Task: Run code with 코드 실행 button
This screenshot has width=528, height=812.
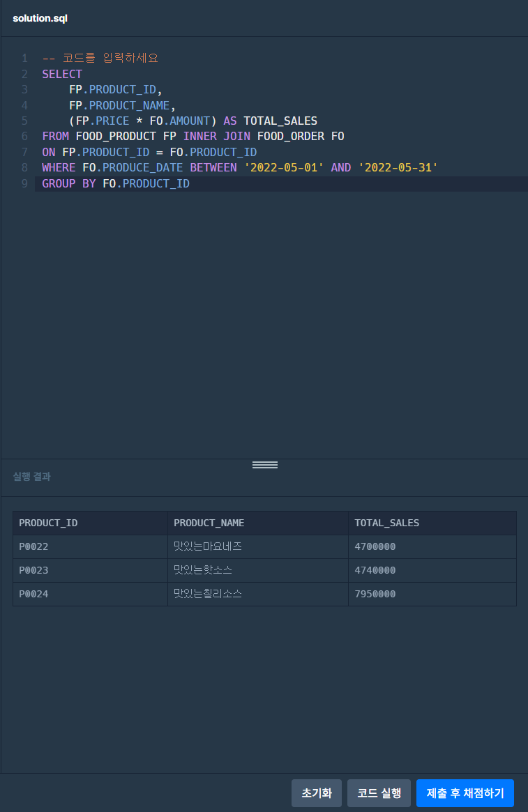Action: pyautogui.click(x=379, y=793)
